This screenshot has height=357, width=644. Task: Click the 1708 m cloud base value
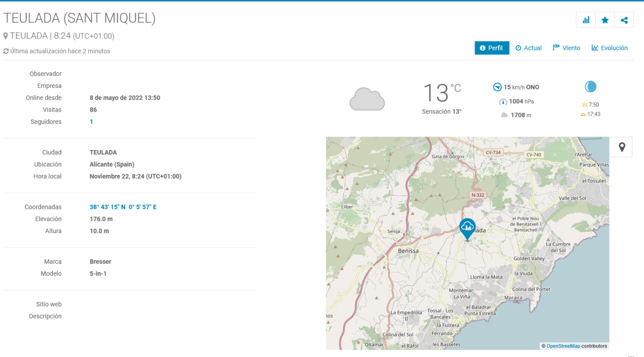pyautogui.click(x=521, y=115)
